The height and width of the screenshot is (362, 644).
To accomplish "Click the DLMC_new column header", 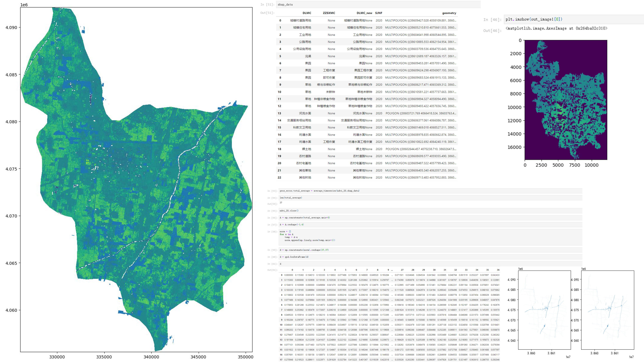I will pos(364,13).
